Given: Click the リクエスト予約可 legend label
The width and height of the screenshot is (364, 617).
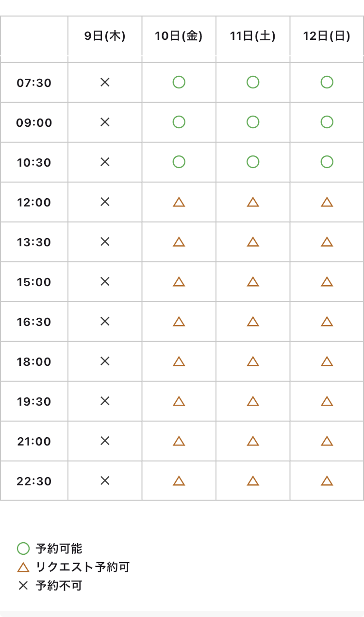Looking at the screenshot, I should click(83, 567).
